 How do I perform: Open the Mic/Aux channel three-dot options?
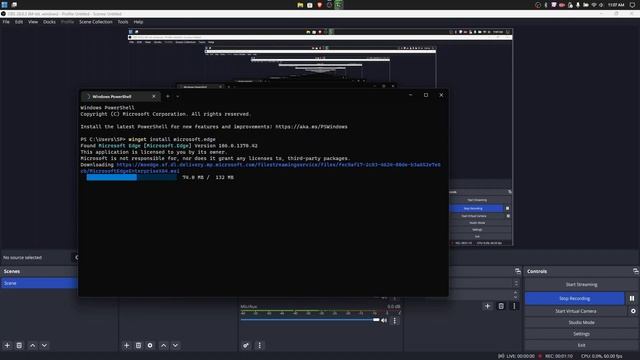(x=395, y=321)
